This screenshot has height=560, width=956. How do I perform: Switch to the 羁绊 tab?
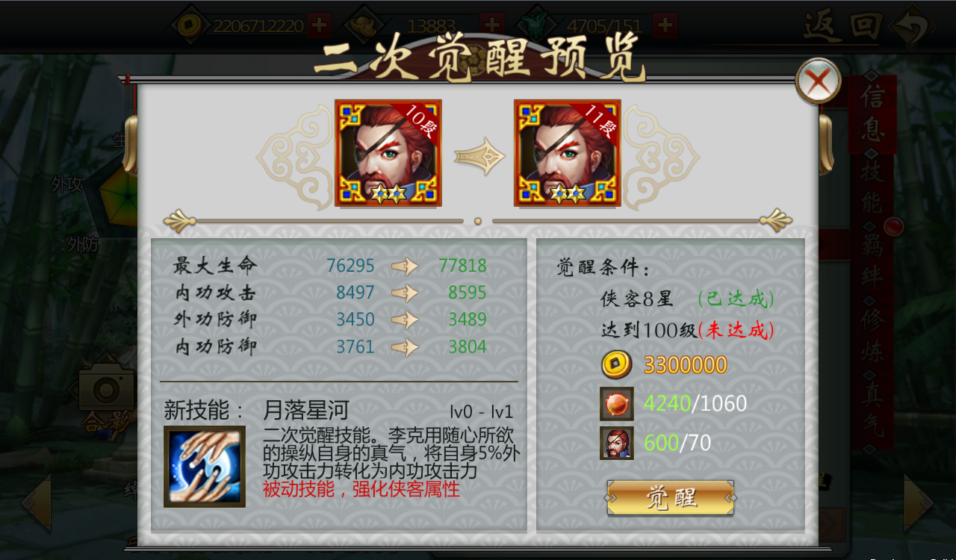pos(872,260)
